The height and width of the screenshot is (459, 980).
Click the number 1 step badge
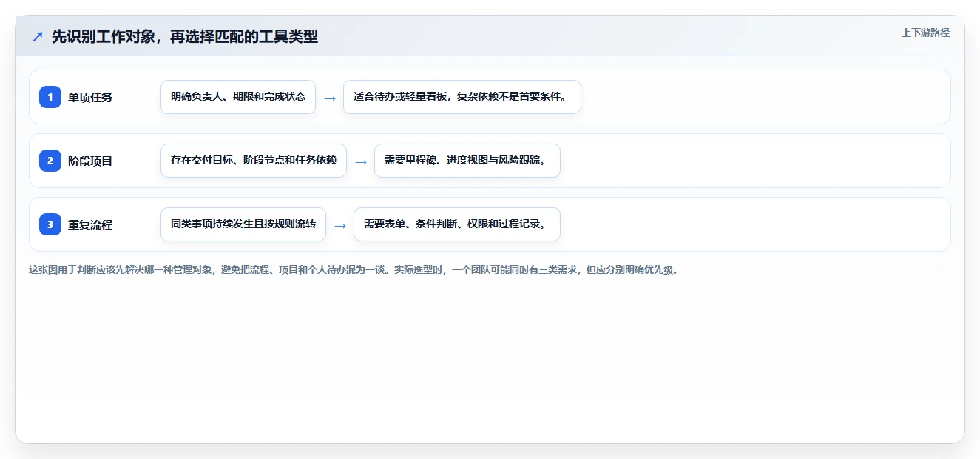pyautogui.click(x=50, y=97)
